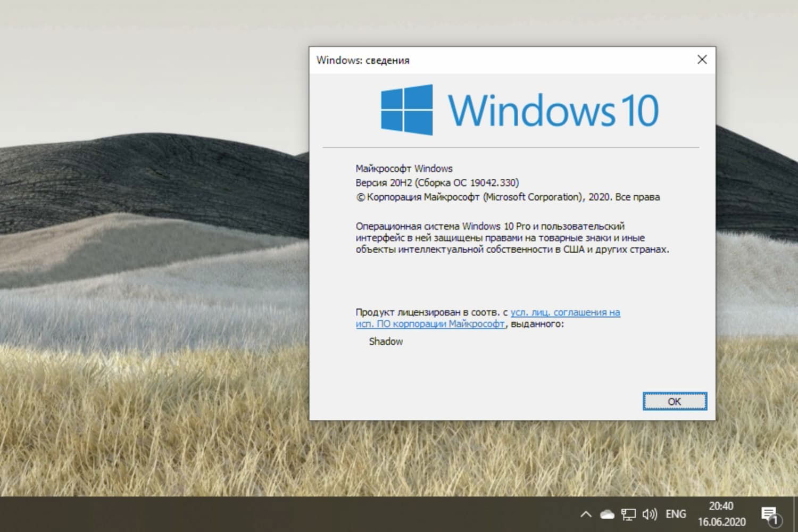
Task: Click the blue Windows flag icon
Action: click(406, 108)
